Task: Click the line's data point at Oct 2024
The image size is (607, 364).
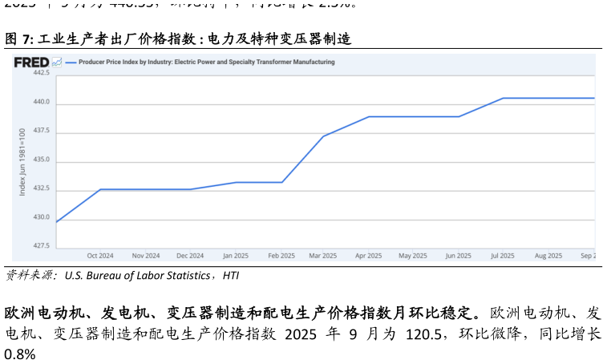Action: coord(100,189)
